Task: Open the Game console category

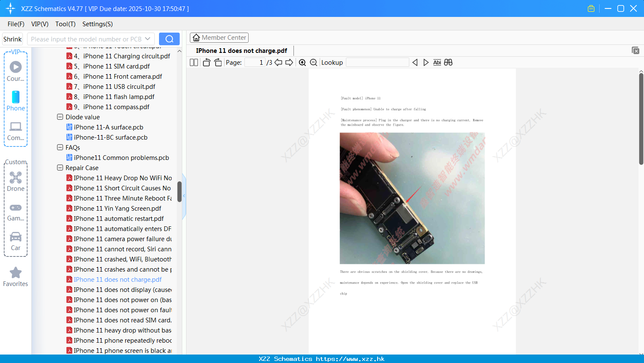Action: tap(16, 208)
